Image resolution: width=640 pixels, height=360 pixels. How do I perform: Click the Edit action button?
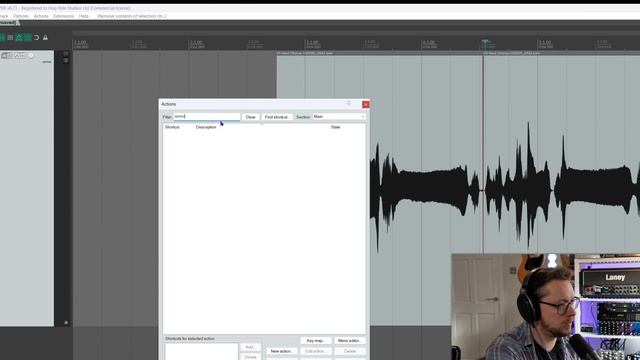(316, 351)
